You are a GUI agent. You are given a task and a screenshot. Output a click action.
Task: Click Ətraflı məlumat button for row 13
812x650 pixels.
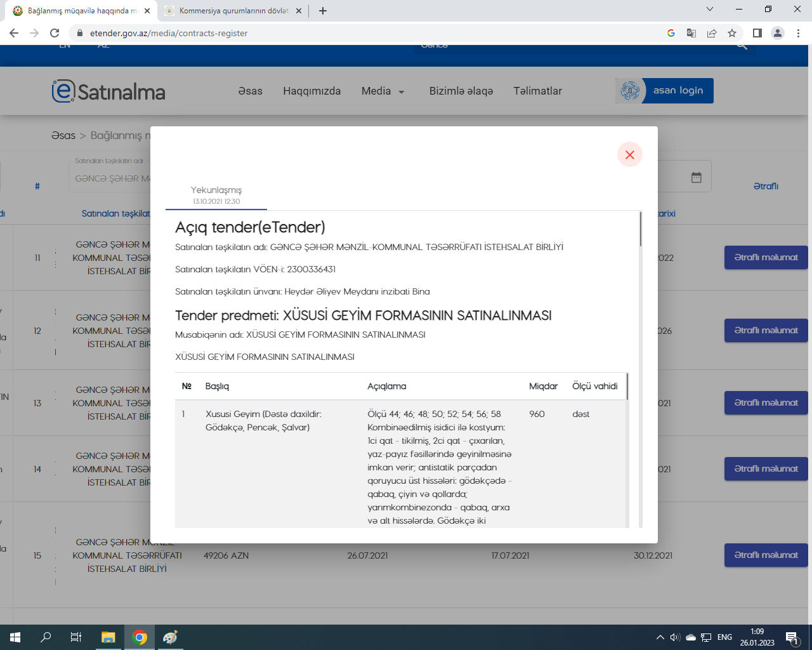pyautogui.click(x=766, y=403)
